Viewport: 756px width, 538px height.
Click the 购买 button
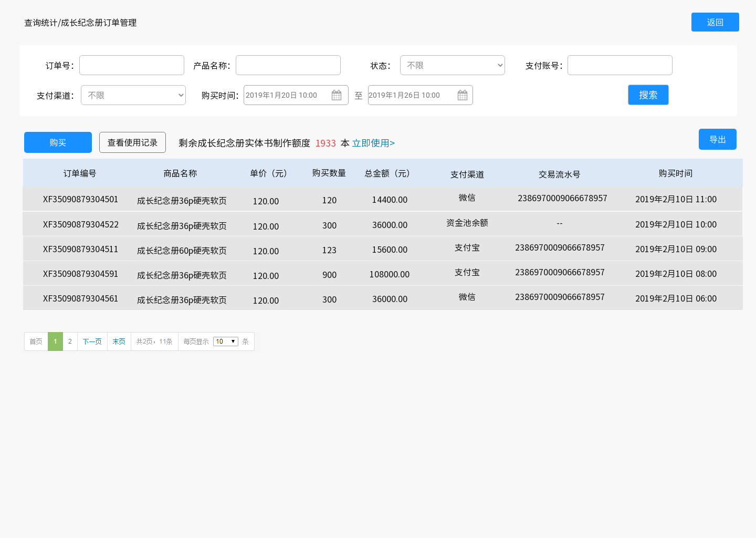click(x=58, y=142)
